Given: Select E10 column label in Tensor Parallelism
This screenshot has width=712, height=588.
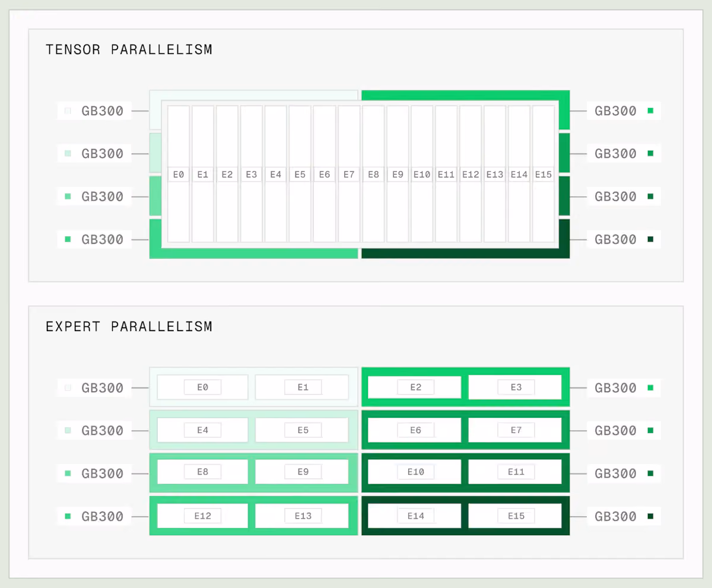Looking at the screenshot, I should point(422,174).
